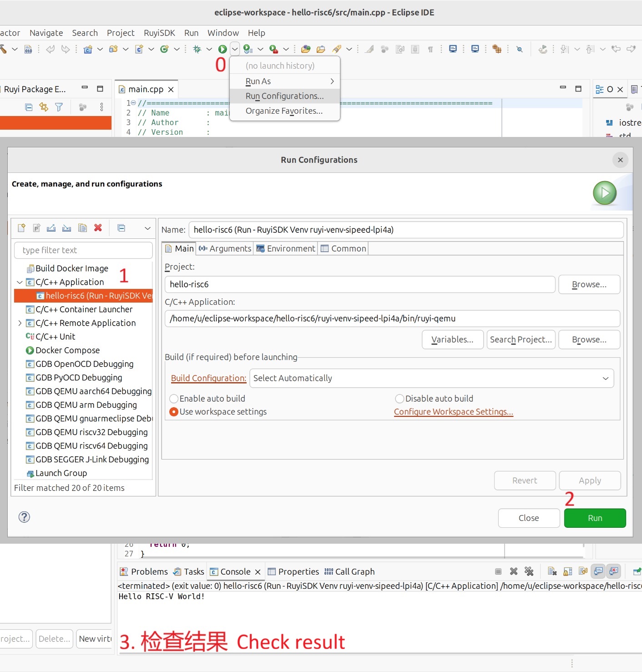Open the Build Configuration: link
Viewport: 642px width, 672px height.
208,379
